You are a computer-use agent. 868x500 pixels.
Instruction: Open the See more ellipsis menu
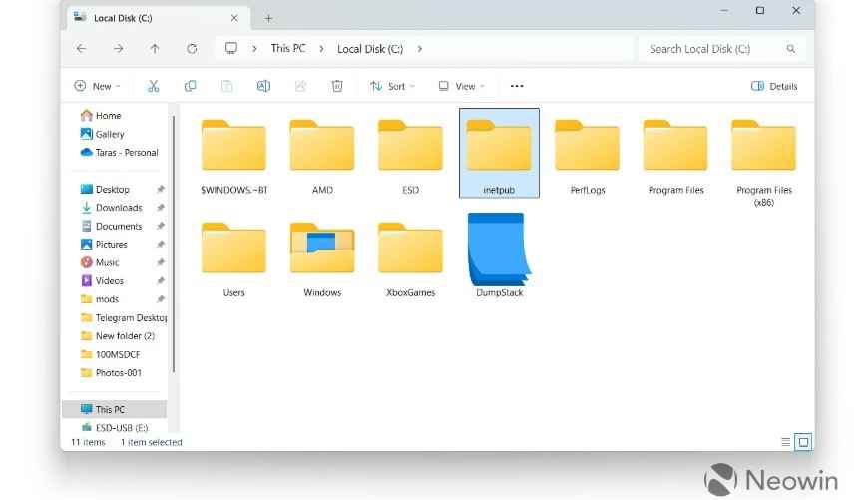(517, 86)
